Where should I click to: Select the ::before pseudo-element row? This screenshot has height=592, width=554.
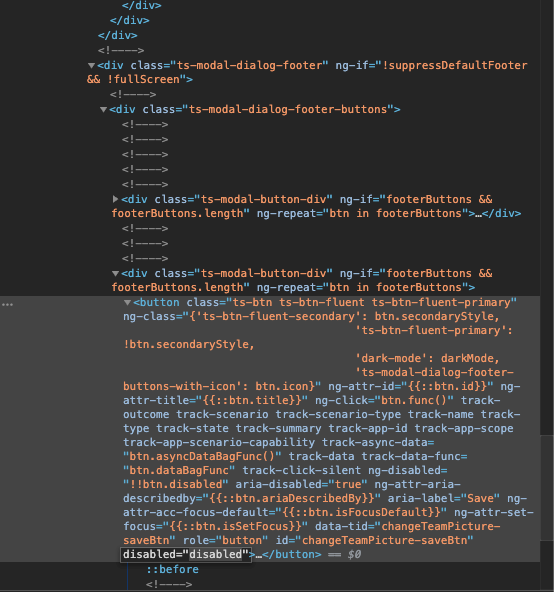172,569
